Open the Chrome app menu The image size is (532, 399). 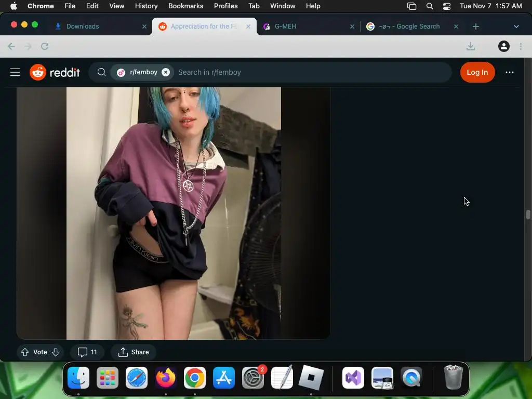coord(41,6)
